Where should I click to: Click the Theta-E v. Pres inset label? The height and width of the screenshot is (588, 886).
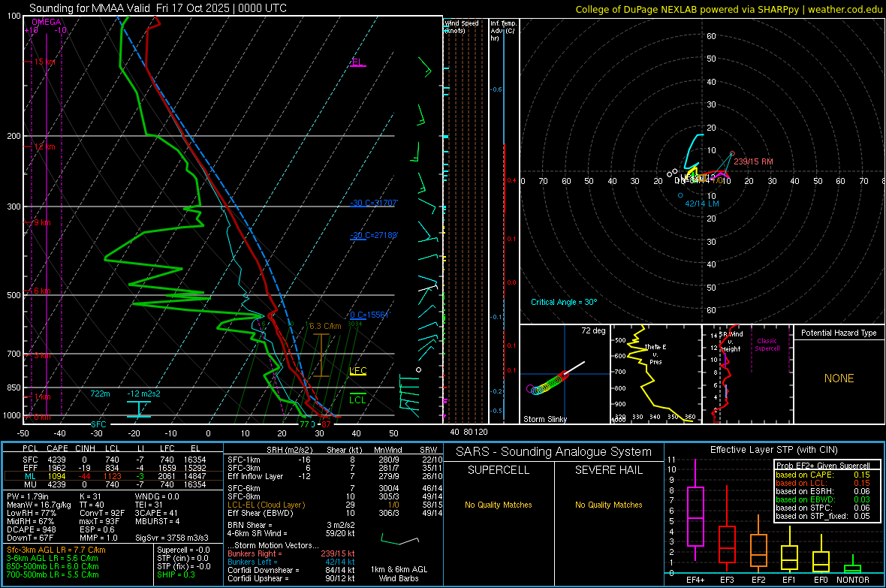point(655,354)
